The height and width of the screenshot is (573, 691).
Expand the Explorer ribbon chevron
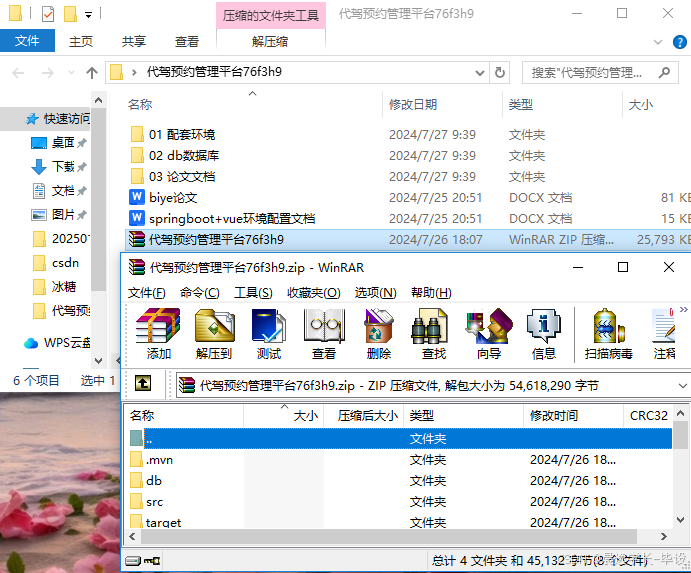pyautogui.click(x=658, y=42)
